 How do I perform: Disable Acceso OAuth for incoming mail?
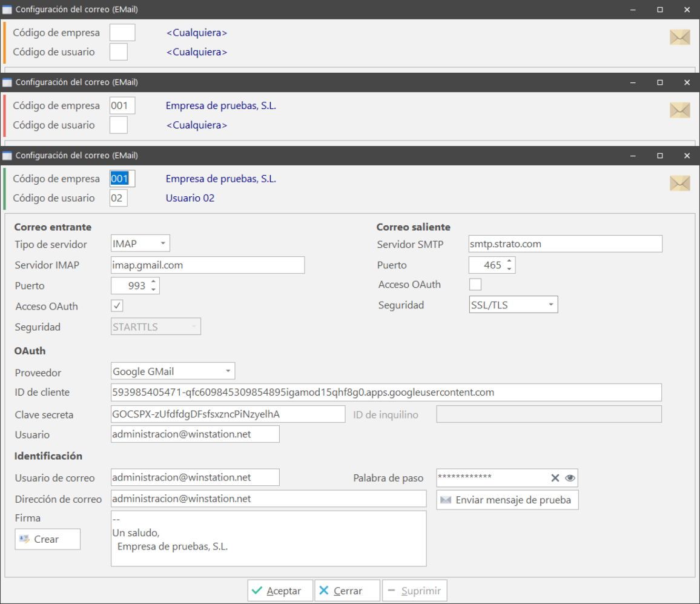pos(118,306)
